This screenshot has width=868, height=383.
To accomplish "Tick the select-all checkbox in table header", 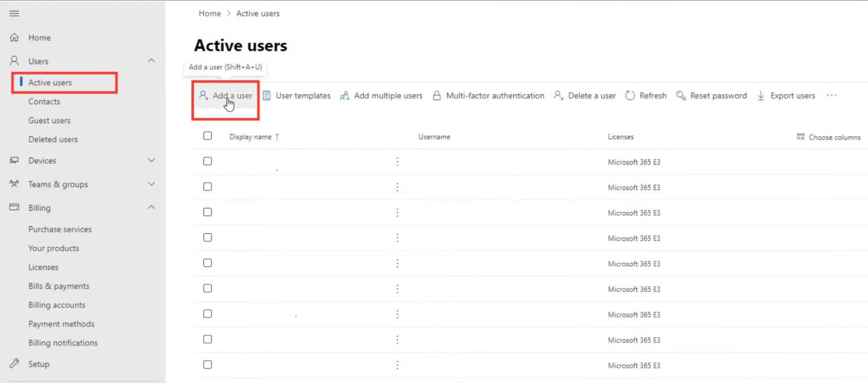I will coord(207,136).
